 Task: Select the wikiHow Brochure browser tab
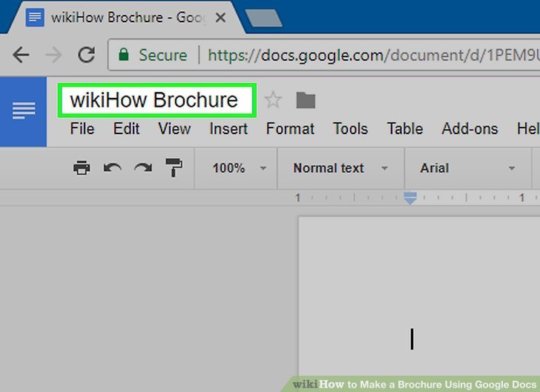(x=128, y=17)
